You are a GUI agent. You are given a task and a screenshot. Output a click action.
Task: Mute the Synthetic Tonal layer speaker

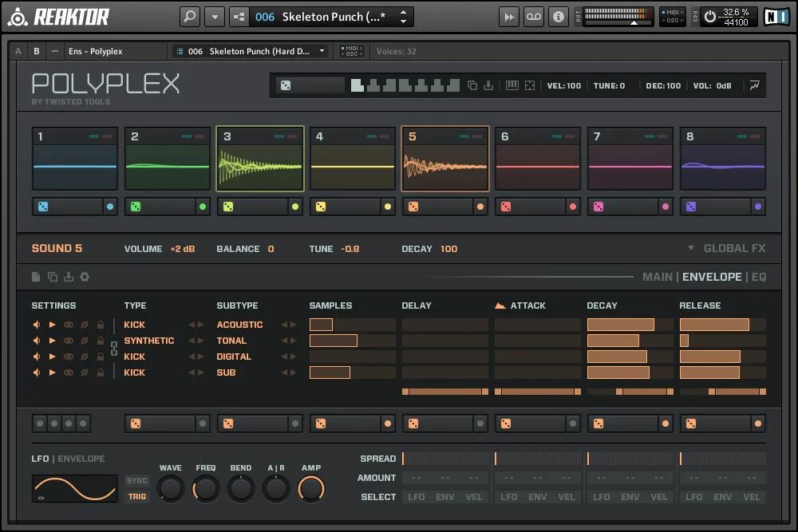[37, 341]
